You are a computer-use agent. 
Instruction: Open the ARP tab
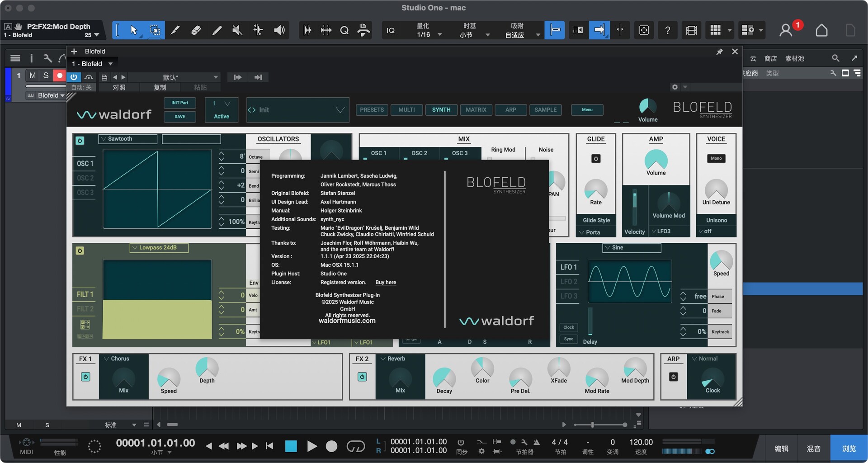tap(511, 110)
